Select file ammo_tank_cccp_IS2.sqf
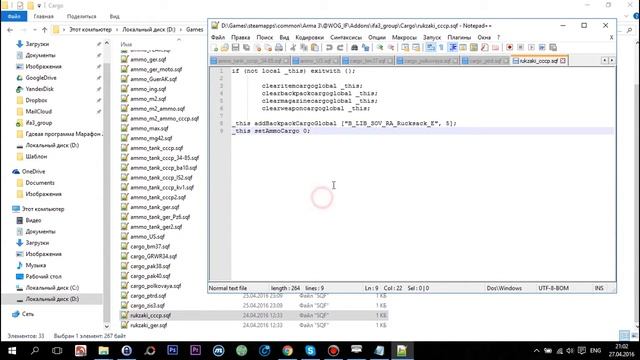 click(x=161, y=178)
